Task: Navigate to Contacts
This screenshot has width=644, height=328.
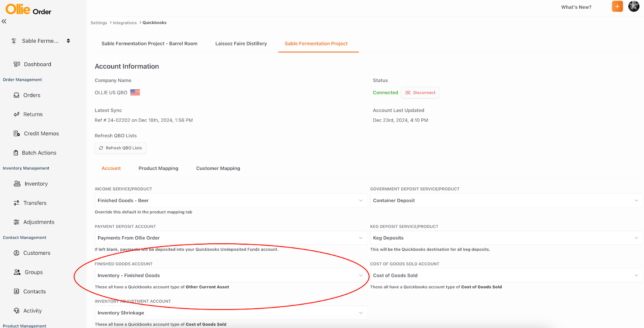Action: coord(35,291)
